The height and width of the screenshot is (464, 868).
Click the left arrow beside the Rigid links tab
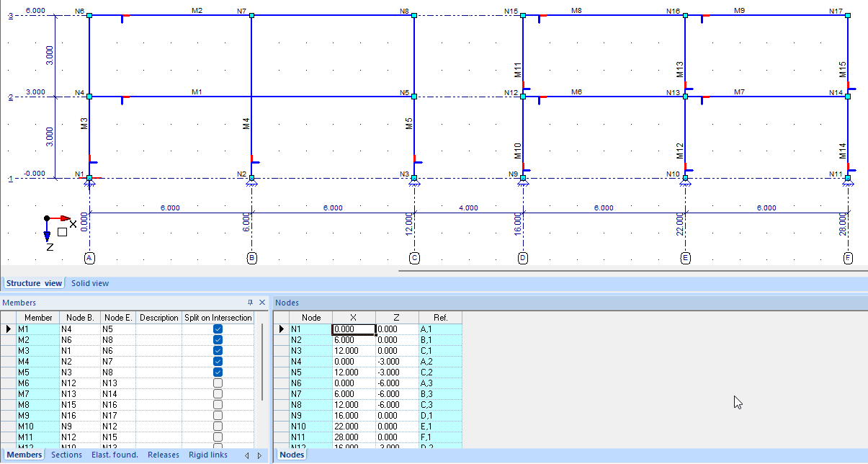[246, 455]
